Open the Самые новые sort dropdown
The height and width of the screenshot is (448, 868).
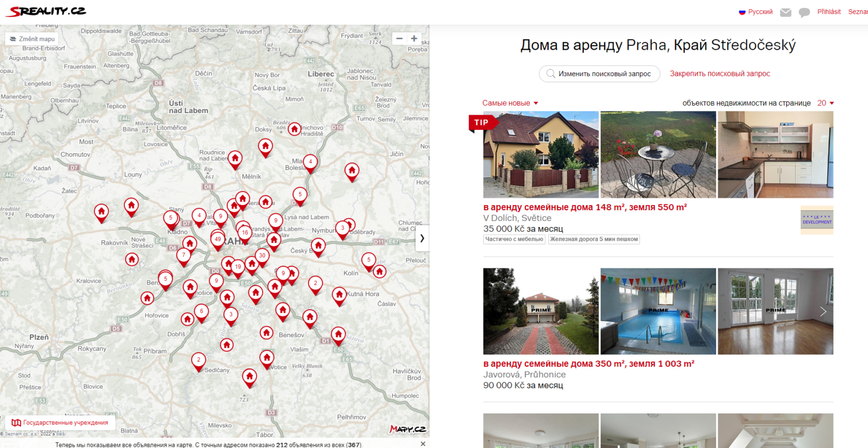[510, 103]
